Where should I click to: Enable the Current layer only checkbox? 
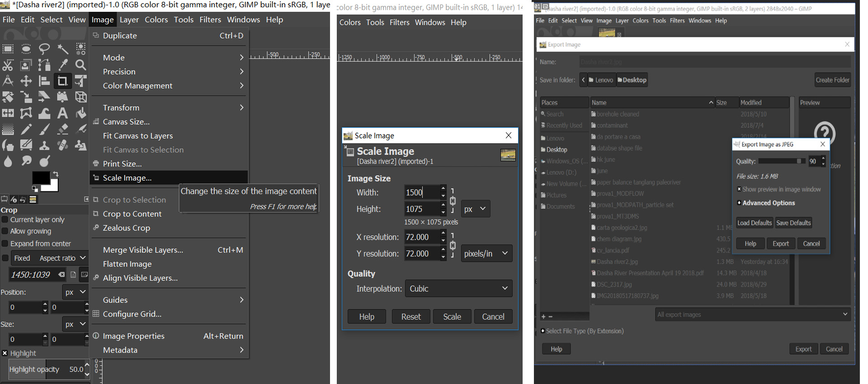click(5, 220)
